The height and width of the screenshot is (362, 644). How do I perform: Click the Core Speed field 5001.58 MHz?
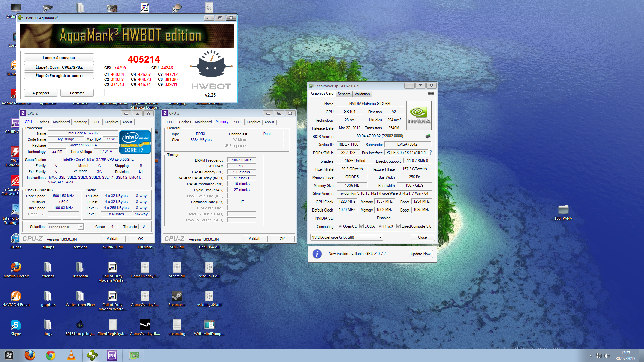(x=64, y=196)
